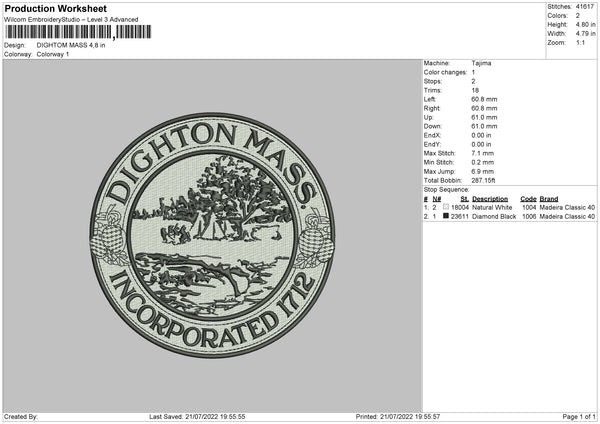Click the Left value 60.8 mm
The height and width of the screenshot is (424, 600).
point(484,99)
